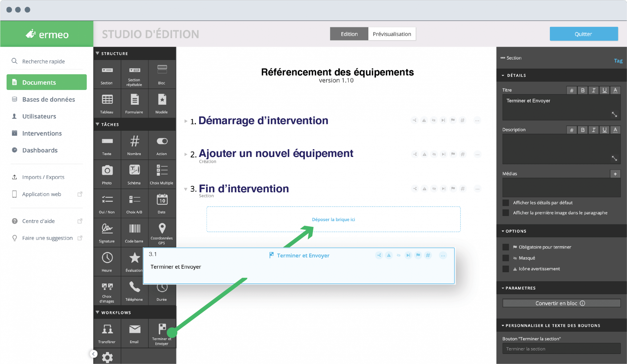Select the Code barre task tool
627x364 pixels.
[x=133, y=231]
